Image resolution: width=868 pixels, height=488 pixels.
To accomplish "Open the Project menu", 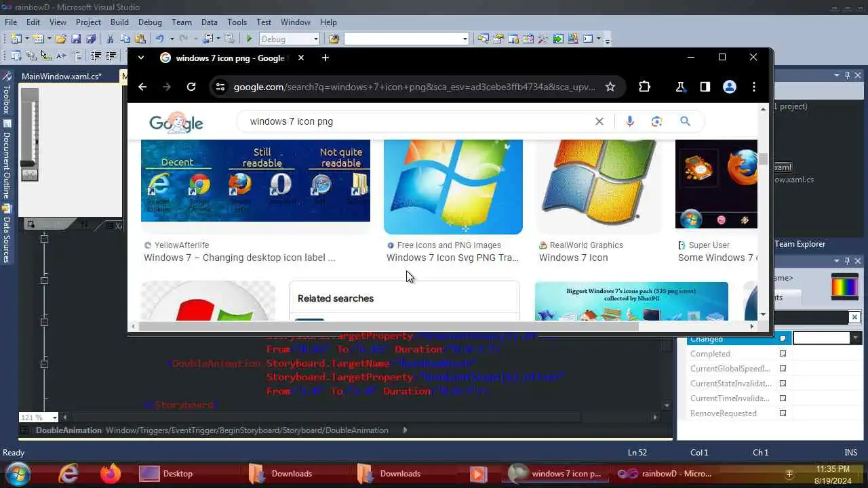I will click(x=88, y=22).
